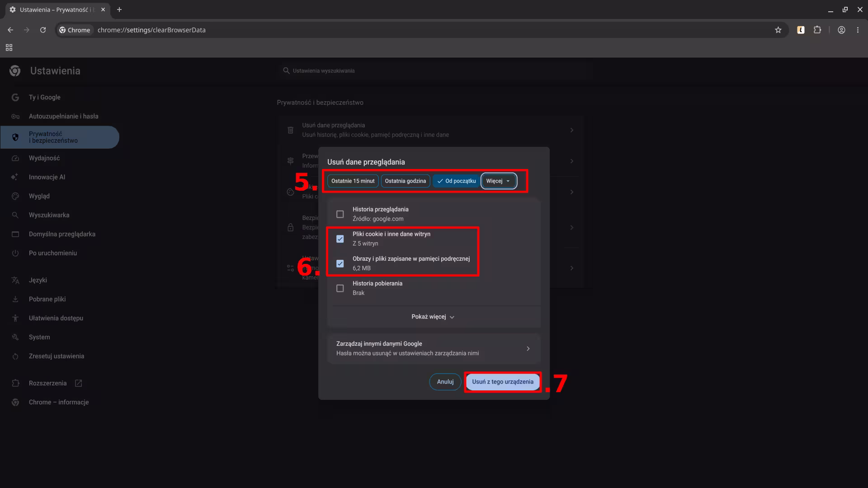This screenshot has width=868, height=488.
Task: Click the yellow extension icon in toolbar
Action: coord(801,30)
